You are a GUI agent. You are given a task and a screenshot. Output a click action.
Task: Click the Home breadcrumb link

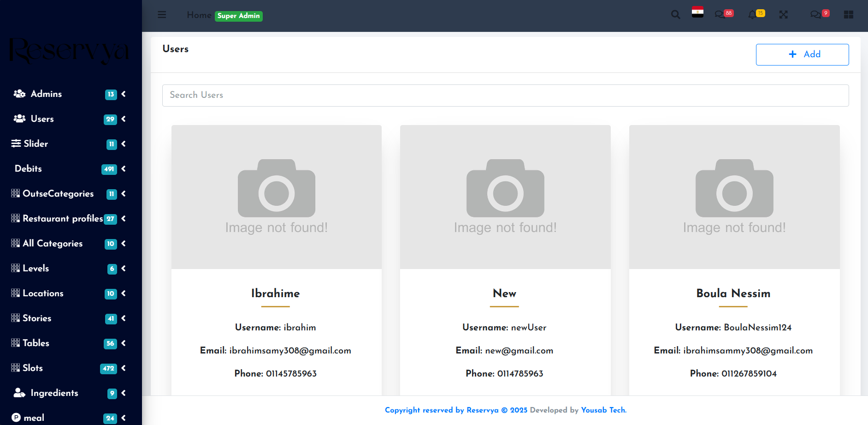point(199,15)
